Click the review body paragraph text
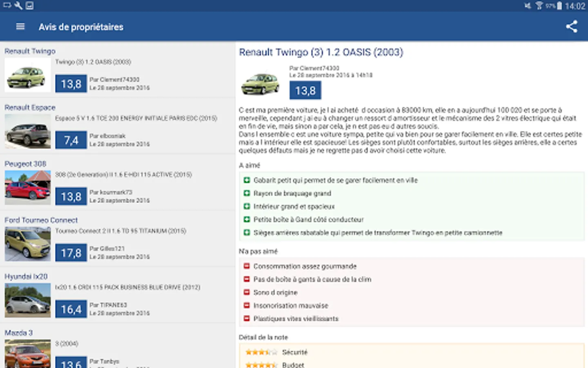588x368 pixels. click(410, 130)
